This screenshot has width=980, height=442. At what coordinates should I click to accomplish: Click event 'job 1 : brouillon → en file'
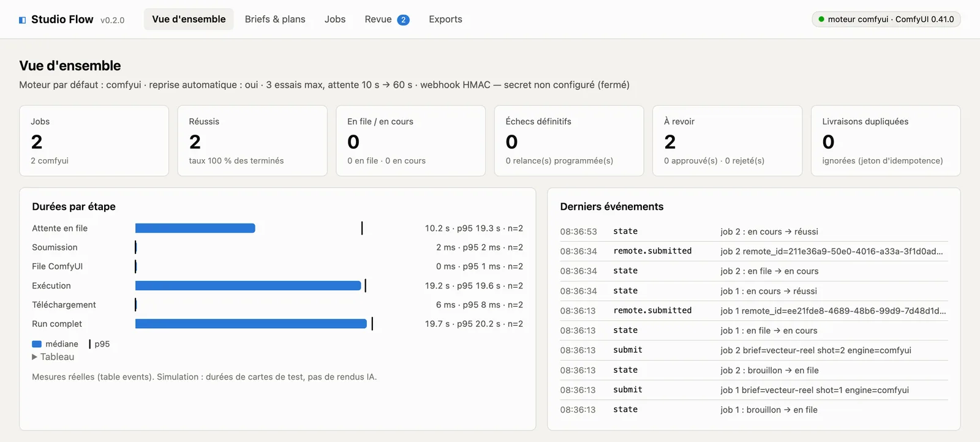[x=769, y=410]
